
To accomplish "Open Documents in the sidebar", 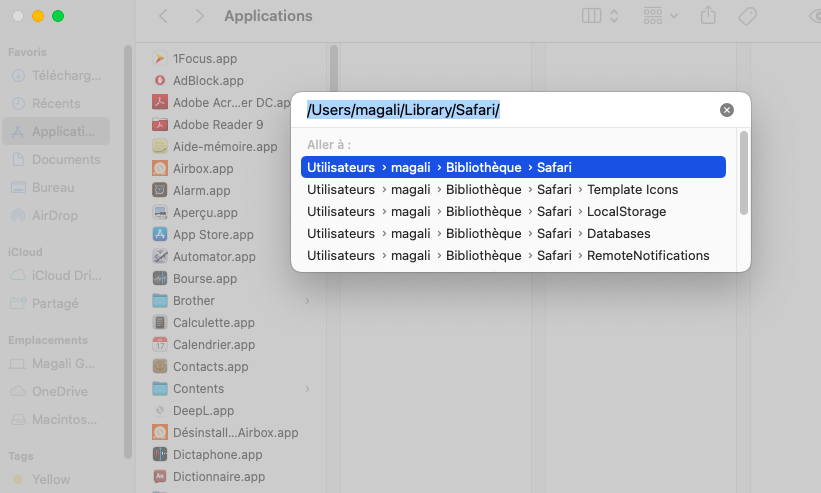I will point(57,159).
